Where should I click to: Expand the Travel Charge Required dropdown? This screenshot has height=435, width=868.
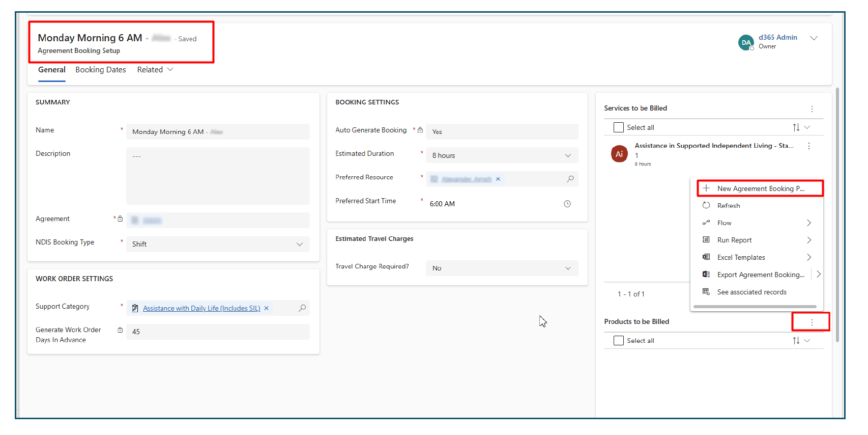pos(568,268)
